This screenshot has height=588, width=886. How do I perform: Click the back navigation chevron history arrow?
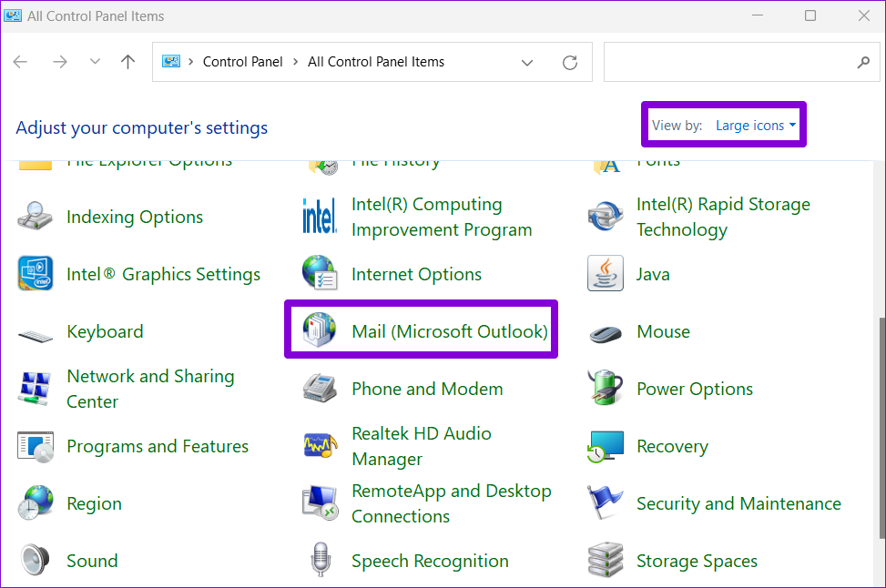95,62
